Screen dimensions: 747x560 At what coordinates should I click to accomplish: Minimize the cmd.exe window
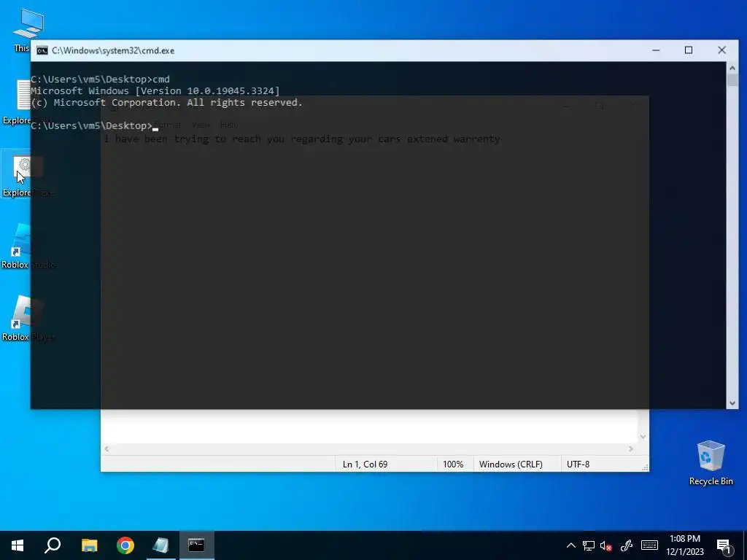656,50
